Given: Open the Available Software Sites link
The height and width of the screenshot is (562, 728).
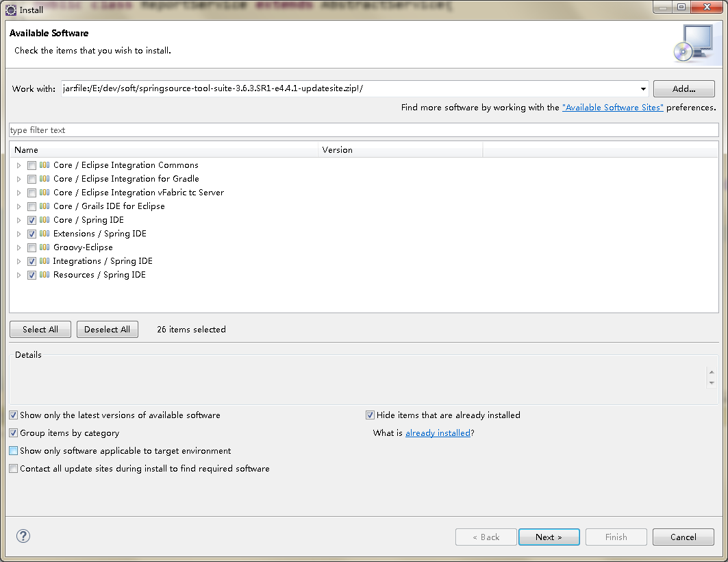Looking at the screenshot, I should pos(612,108).
